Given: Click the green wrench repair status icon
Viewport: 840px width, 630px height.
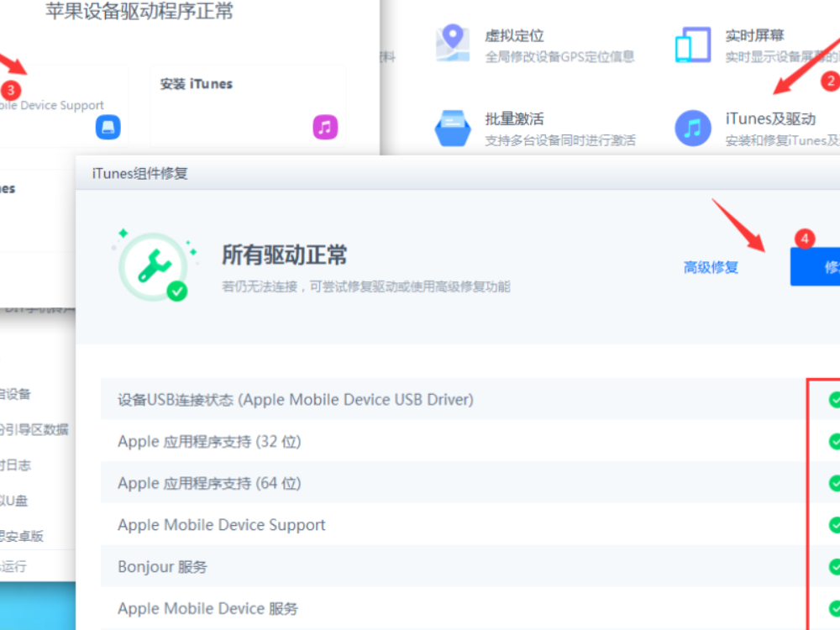Looking at the screenshot, I should click(x=154, y=265).
